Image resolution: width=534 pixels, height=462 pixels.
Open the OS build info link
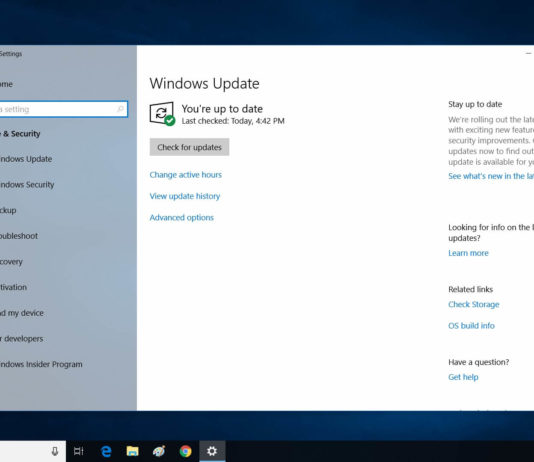pos(471,326)
